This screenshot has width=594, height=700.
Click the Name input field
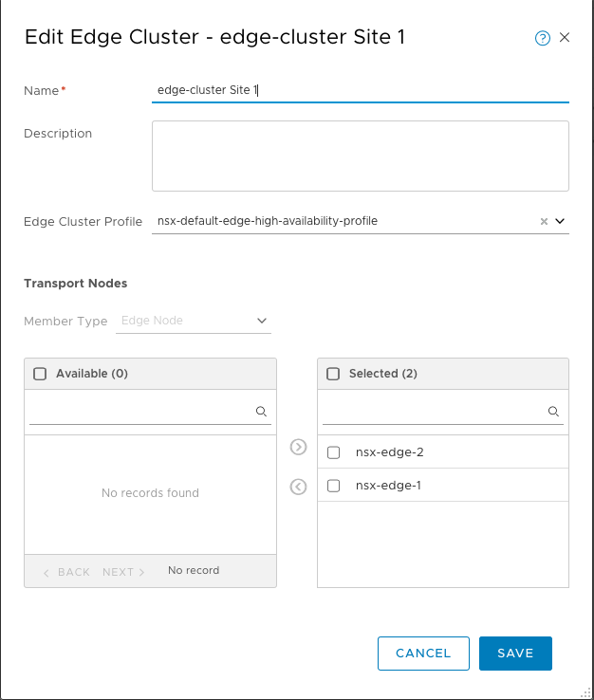pyautogui.click(x=360, y=90)
